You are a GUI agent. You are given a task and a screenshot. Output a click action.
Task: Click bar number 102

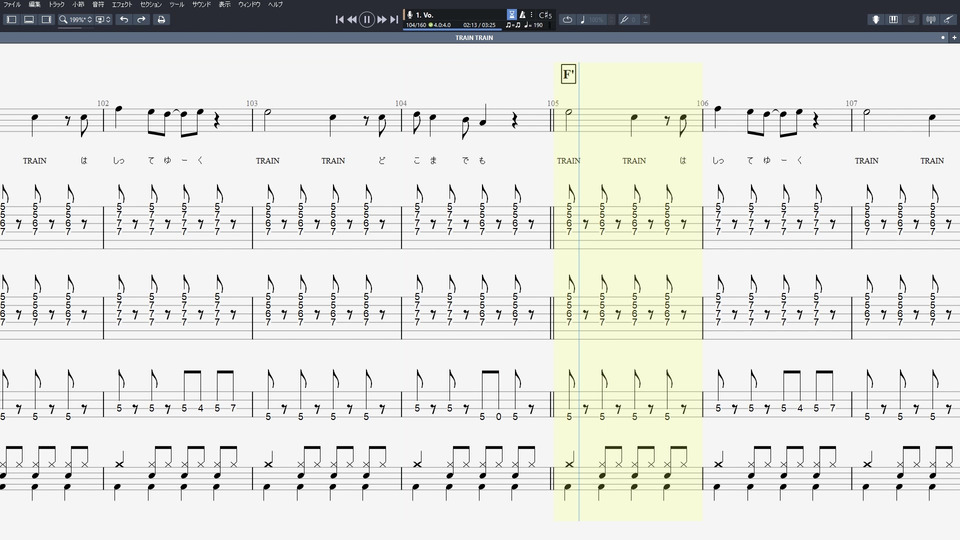click(103, 103)
